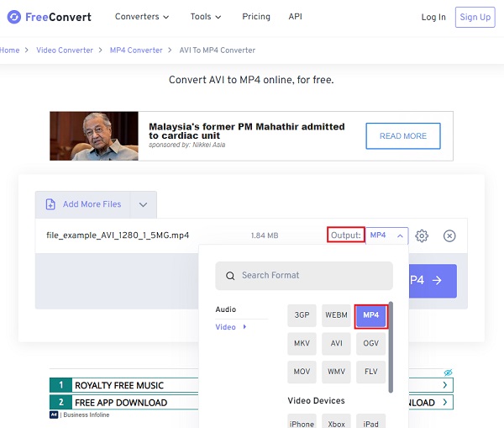Viewport: 504px width, 428px height.
Task: Open the Converters dropdown menu
Action: point(142,17)
